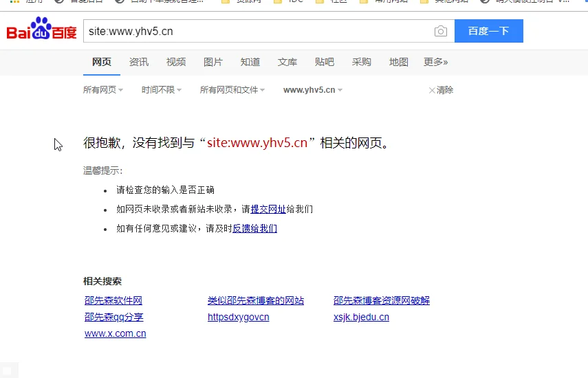Open camera image search icon

pos(441,31)
